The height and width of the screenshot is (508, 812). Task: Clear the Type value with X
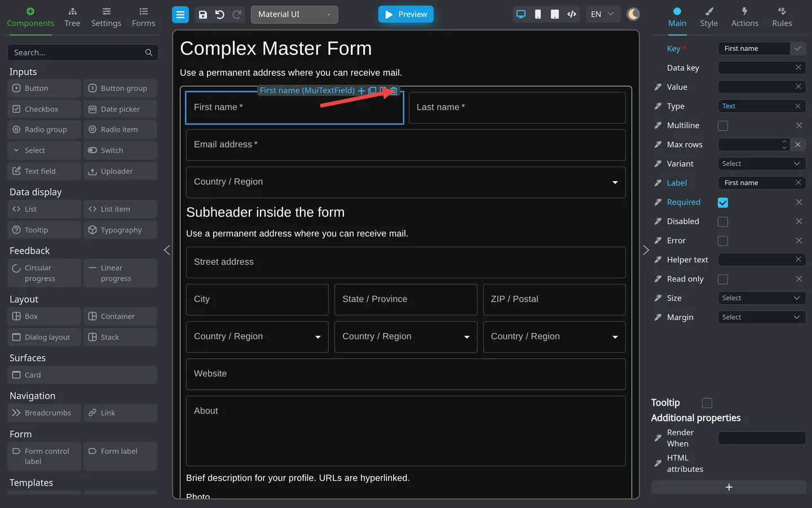tap(798, 106)
